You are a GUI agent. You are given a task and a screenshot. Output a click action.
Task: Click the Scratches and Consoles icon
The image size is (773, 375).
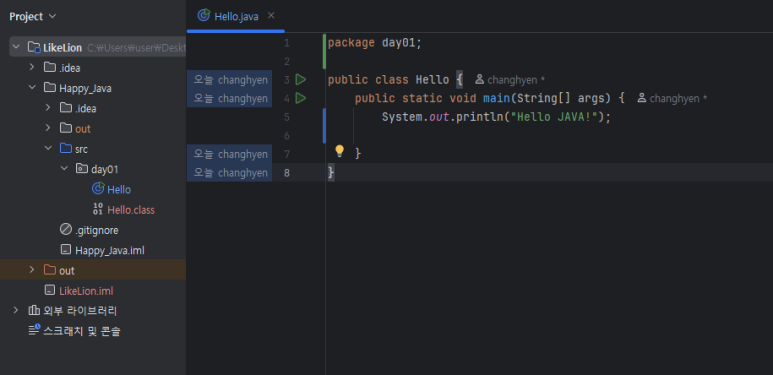[35, 331]
